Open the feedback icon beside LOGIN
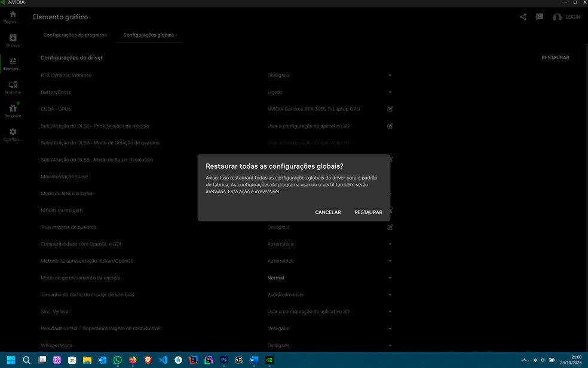The height and width of the screenshot is (368, 588). point(540,17)
